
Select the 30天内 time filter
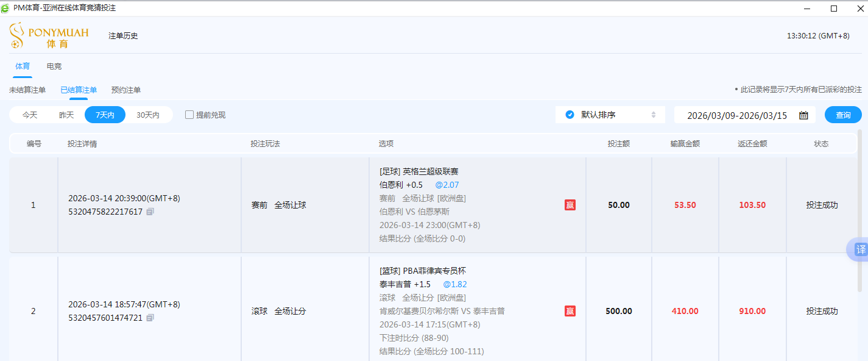(x=148, y=114)
